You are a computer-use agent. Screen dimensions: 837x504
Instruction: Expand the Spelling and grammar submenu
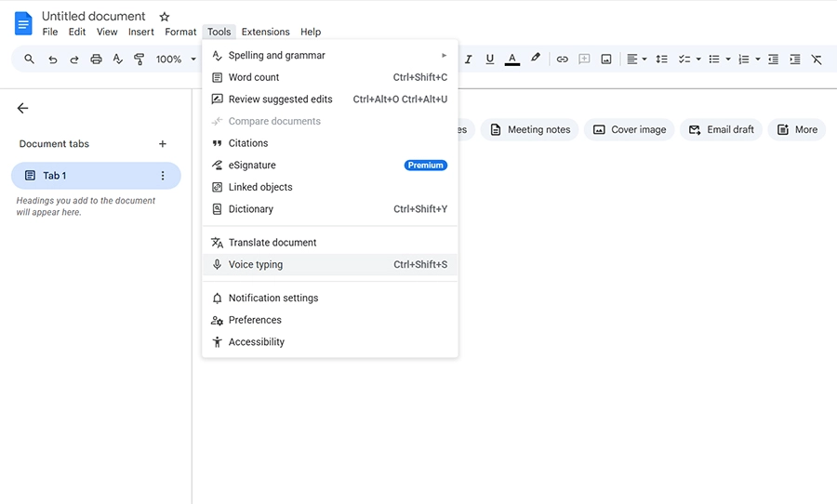(330, 56)
